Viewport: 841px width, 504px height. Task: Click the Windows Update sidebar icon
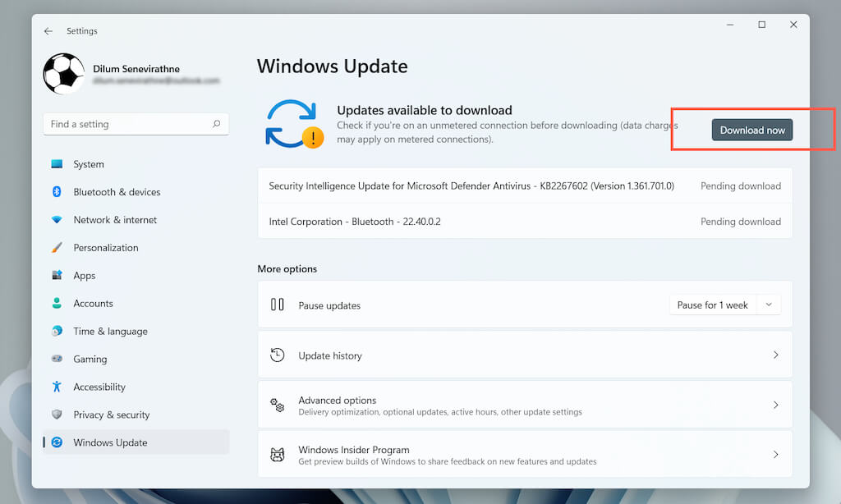point(57,442)
